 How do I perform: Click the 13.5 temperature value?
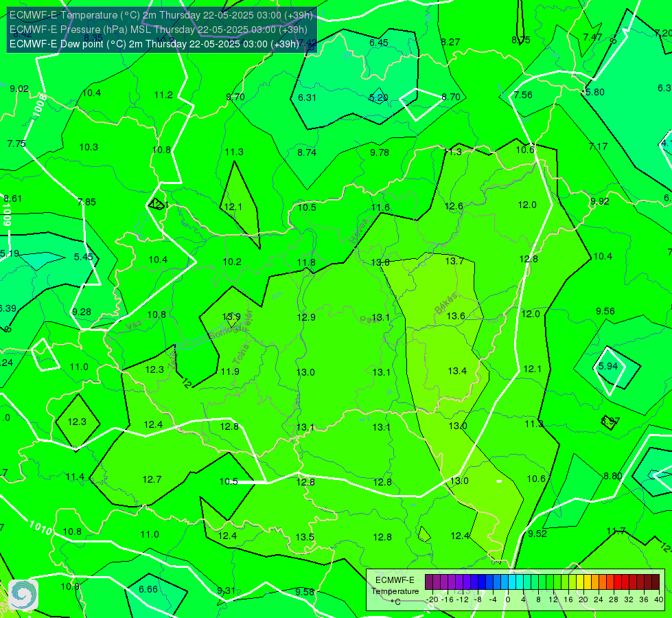click(x=305, y=537)
